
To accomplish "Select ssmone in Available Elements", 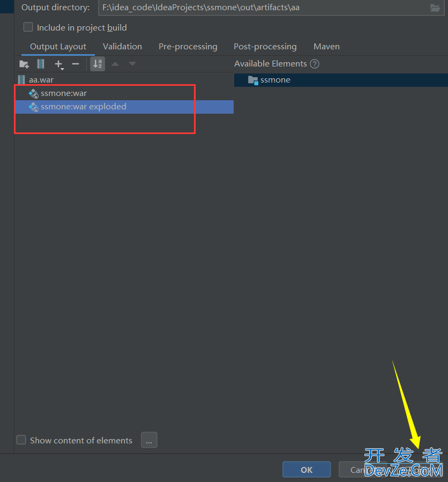I will tap(341, 80).
